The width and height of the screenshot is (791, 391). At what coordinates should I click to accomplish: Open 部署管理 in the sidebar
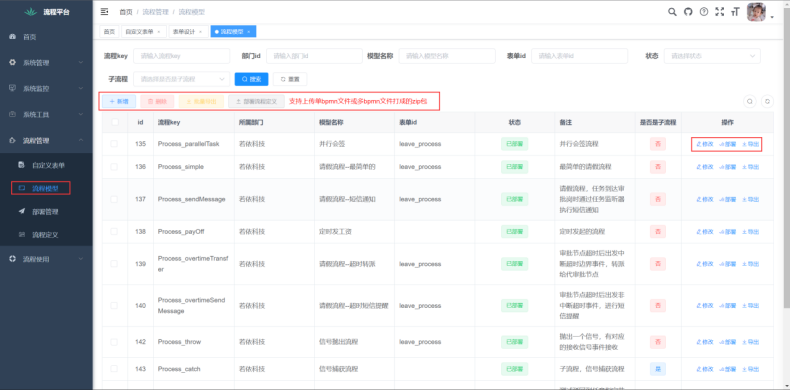(x=46, y=212)
